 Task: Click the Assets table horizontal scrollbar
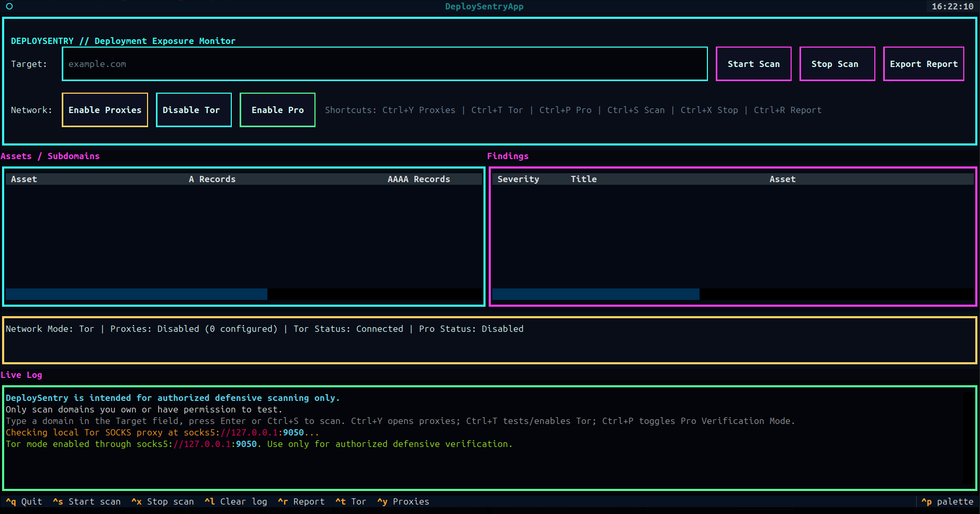(244, 294)
